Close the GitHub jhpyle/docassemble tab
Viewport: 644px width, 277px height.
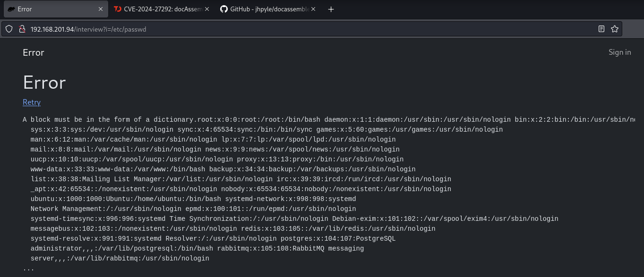pos(313,9)
